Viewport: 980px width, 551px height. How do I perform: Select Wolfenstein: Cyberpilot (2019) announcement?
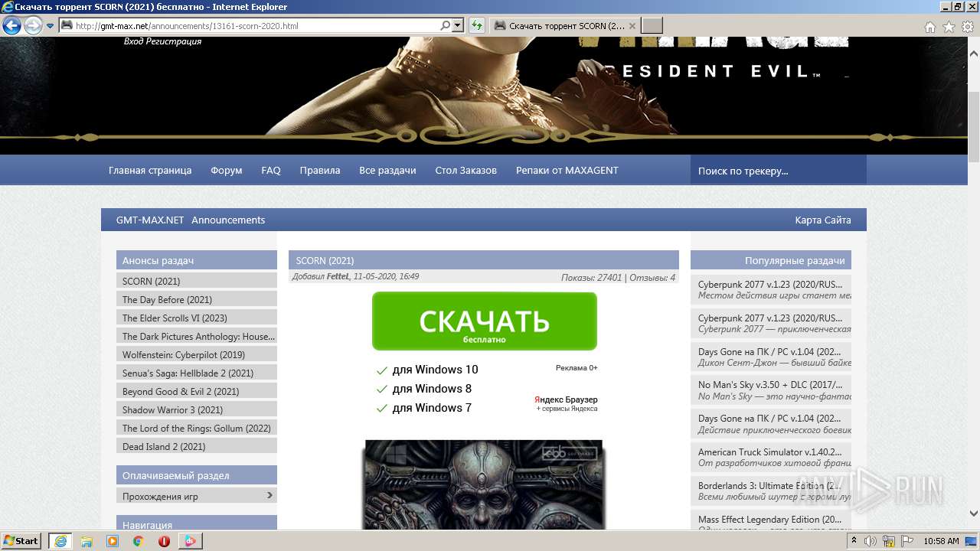pyautogui.click(x=197, y=354)
